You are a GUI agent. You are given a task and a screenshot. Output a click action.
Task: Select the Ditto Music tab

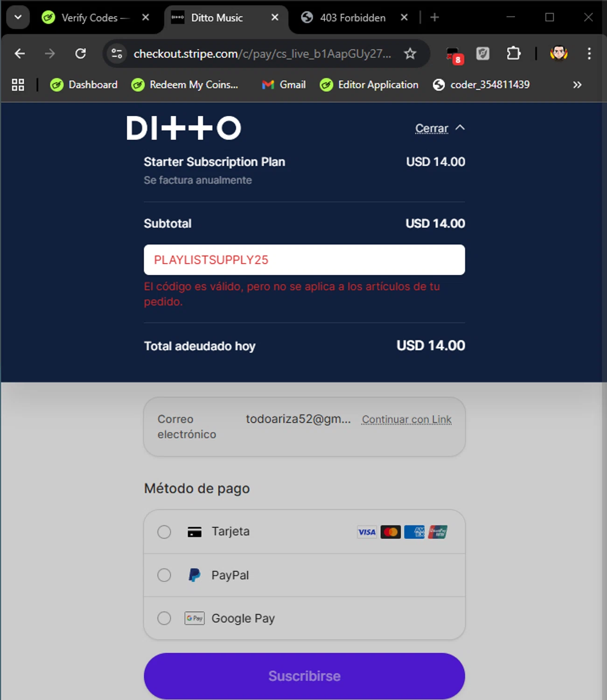tap(217, 18)
